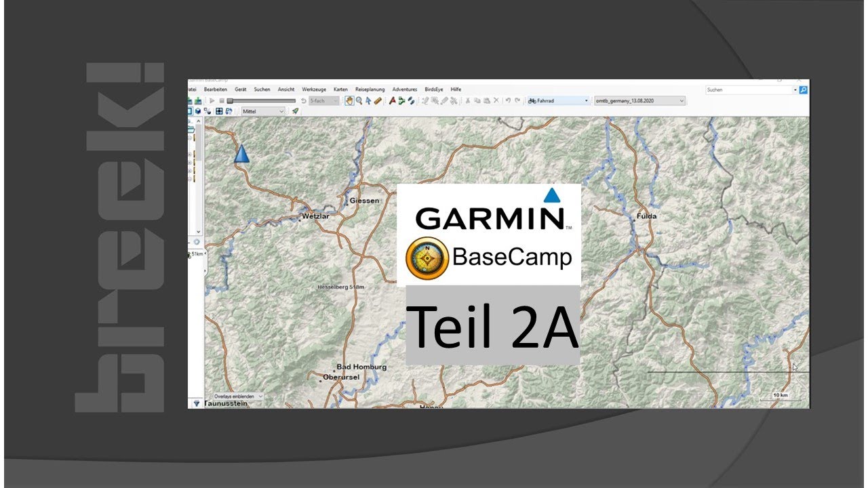Select the zoom magnifier tool
Viewport: 868px width, 488px height.
(x=359, y=101)
